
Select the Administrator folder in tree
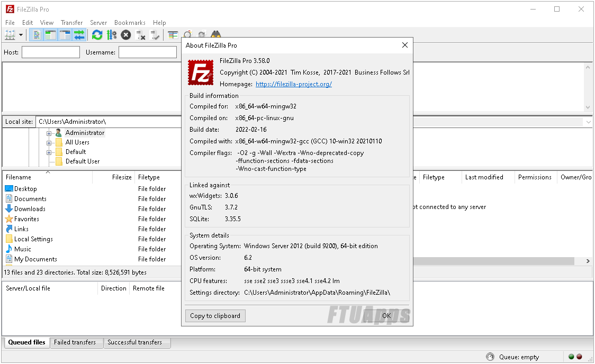[x=85, y=133]
